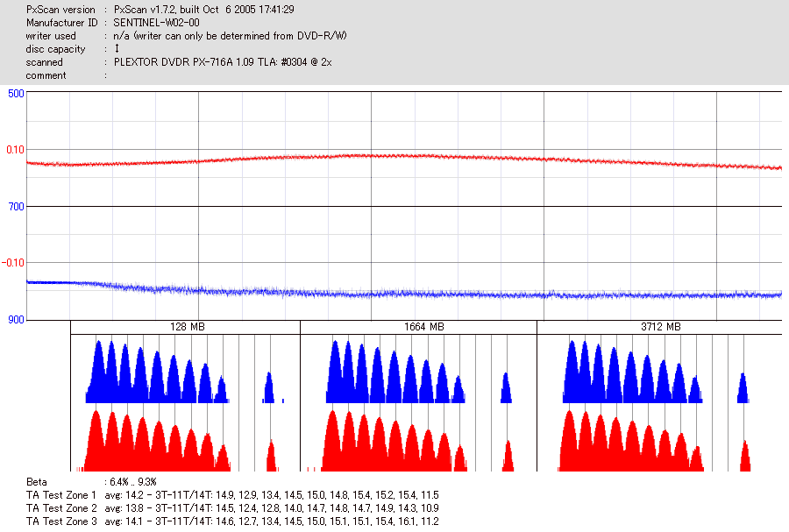Screen dimensions: 789x532
Task: Click the "TA Test Zone 1" label
Action: point(60,495)
